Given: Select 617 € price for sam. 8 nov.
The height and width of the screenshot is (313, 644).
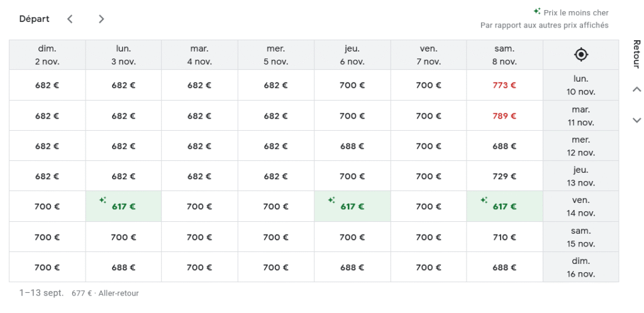Looking at the screenshot, I should point(504,206).
